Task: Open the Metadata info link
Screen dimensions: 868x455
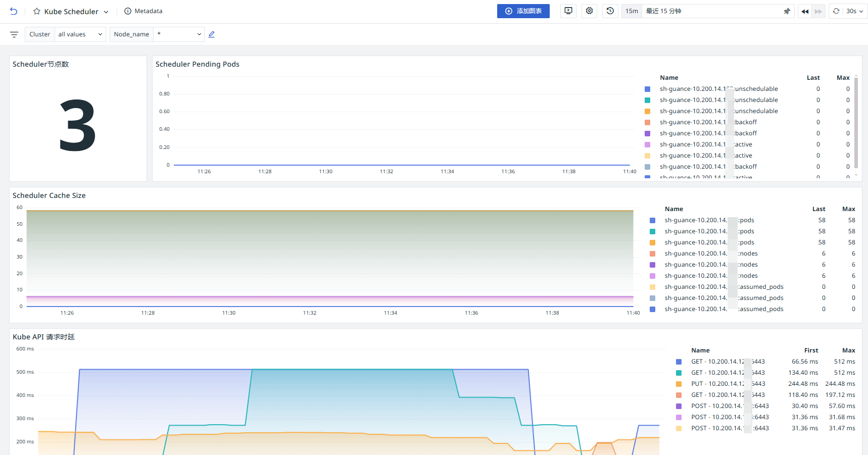Action: [x=143, y=11]
